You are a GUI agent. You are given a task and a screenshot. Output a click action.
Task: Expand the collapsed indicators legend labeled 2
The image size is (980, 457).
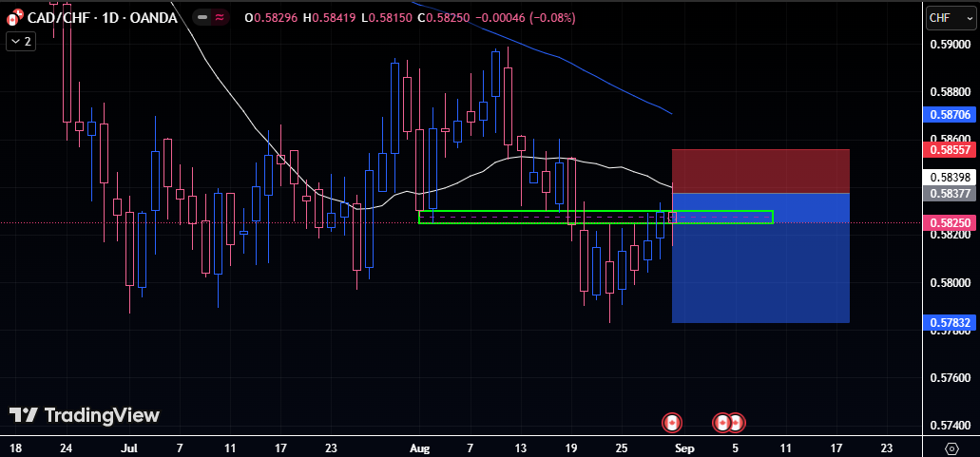(21, 41)
